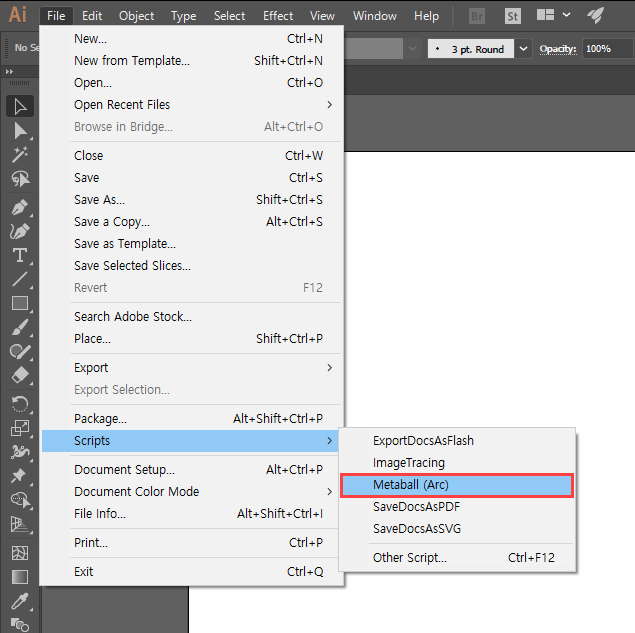Image resolution: width=635 pixels, height=633 pixels.
Task: Run the ImageTracing script
Action: [457, 463]
